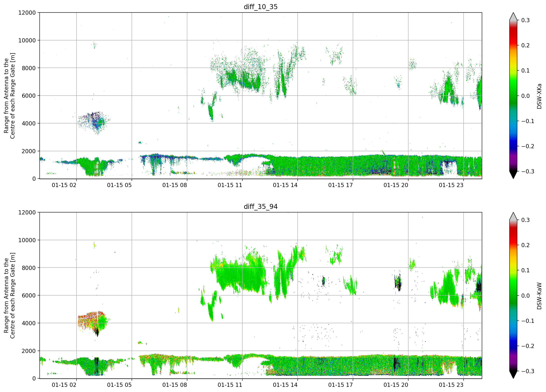
Task: Click the 01-15 02 time tick under diff_10_35
Action: point(64,185)
